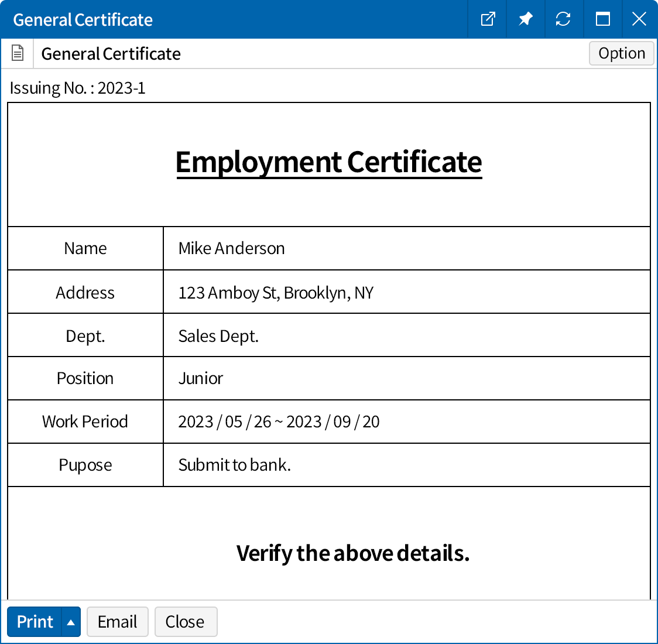This screenshot has height=644, width=658.
Task: Click the Employment Certificate heading
Action: pos(329,162)
